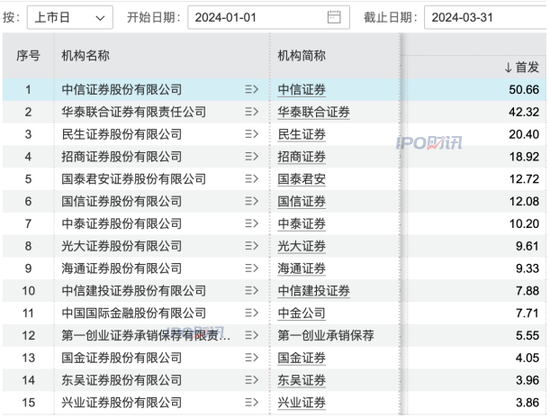Click the 机构名称 column header

click(86, 55)
